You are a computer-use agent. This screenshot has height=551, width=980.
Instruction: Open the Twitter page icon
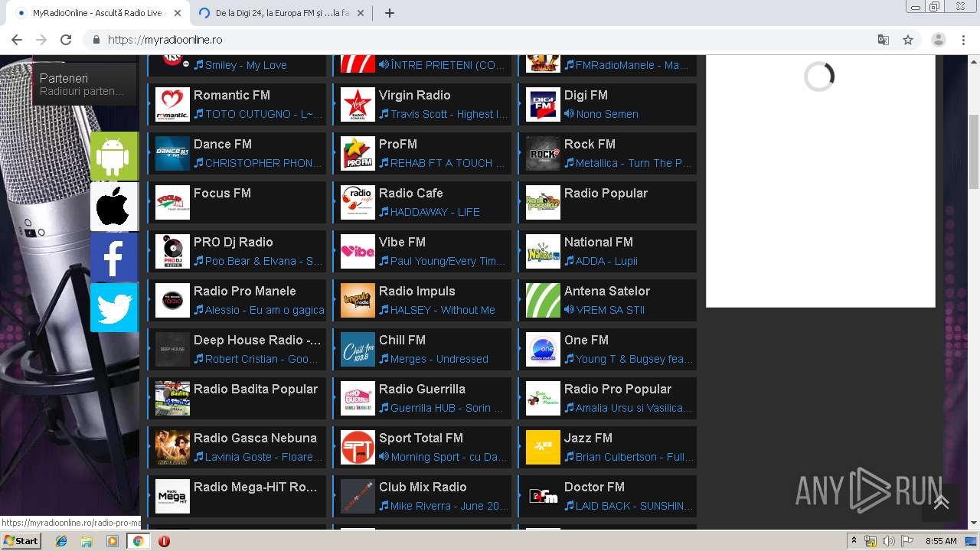[114, 308]
